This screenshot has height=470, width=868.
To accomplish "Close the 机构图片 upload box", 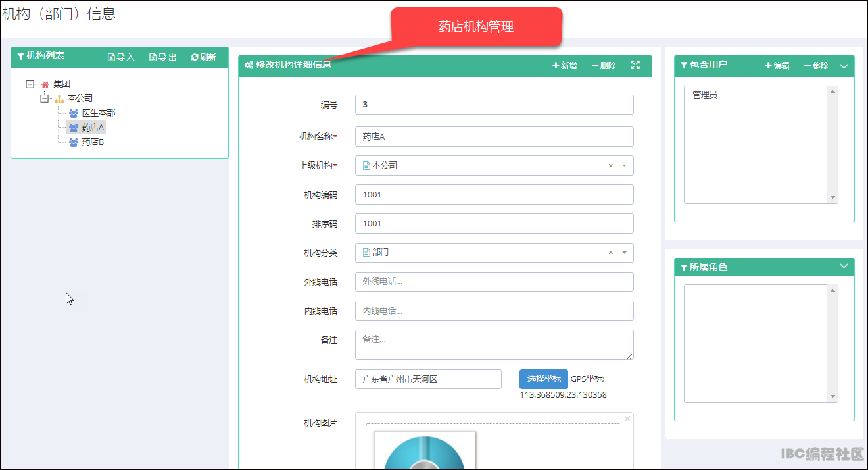I will click(627, 419).
